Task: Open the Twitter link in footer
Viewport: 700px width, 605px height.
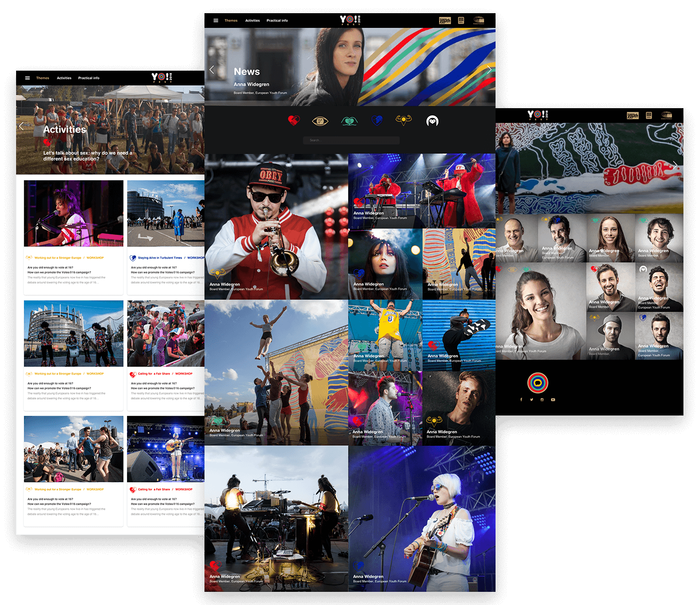Action: (532, 399)
